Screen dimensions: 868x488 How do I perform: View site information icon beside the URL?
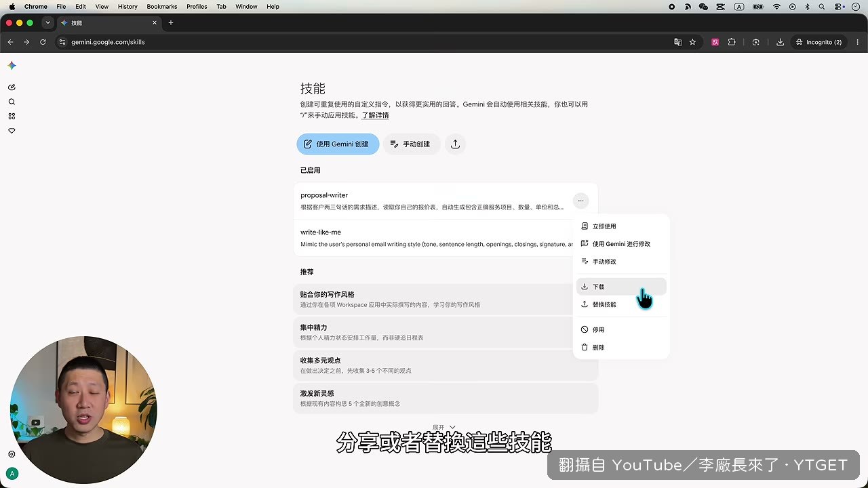point(62,42)
